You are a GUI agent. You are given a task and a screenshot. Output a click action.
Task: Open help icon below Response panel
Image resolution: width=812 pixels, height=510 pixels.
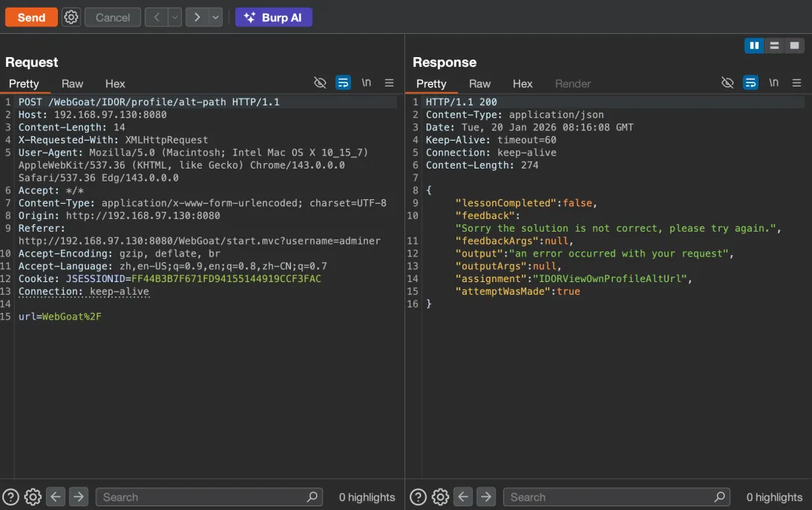[418, 497]
